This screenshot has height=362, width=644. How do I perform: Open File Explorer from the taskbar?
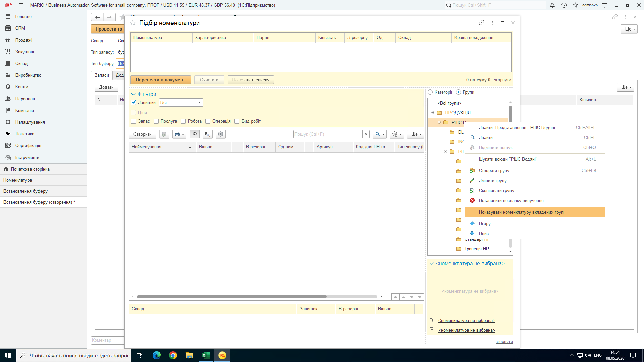tap(190, 355)
